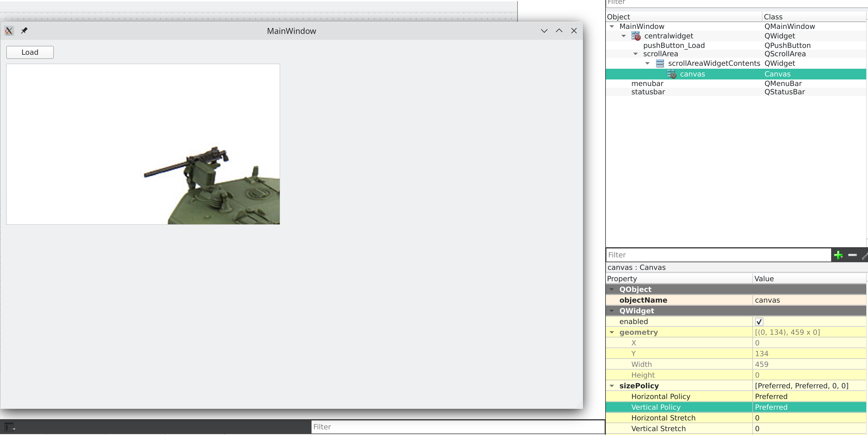Open the window menu icon beside the pin
Image resolution: width=868 pixels, height=435 pixels.
[9, 31]
